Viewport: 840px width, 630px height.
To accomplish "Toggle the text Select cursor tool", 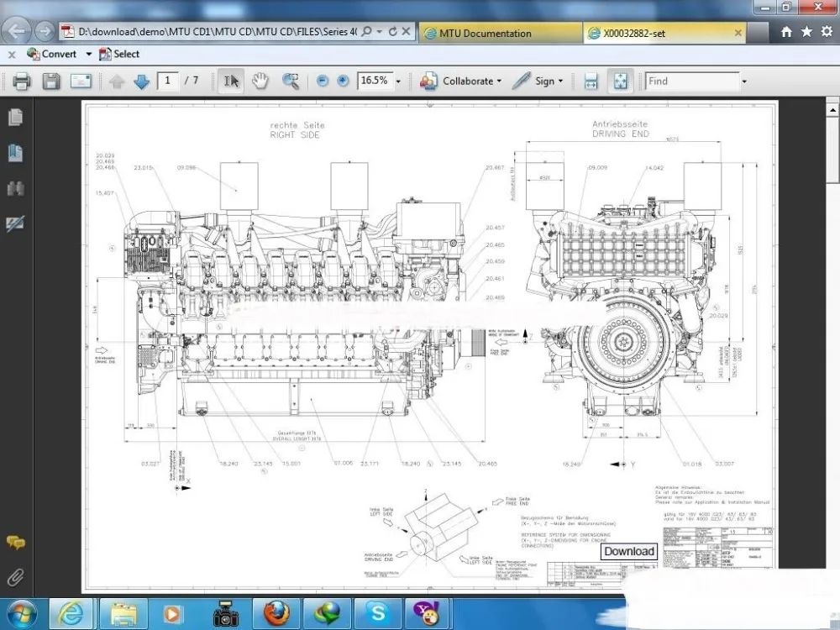I will (231, 81).
